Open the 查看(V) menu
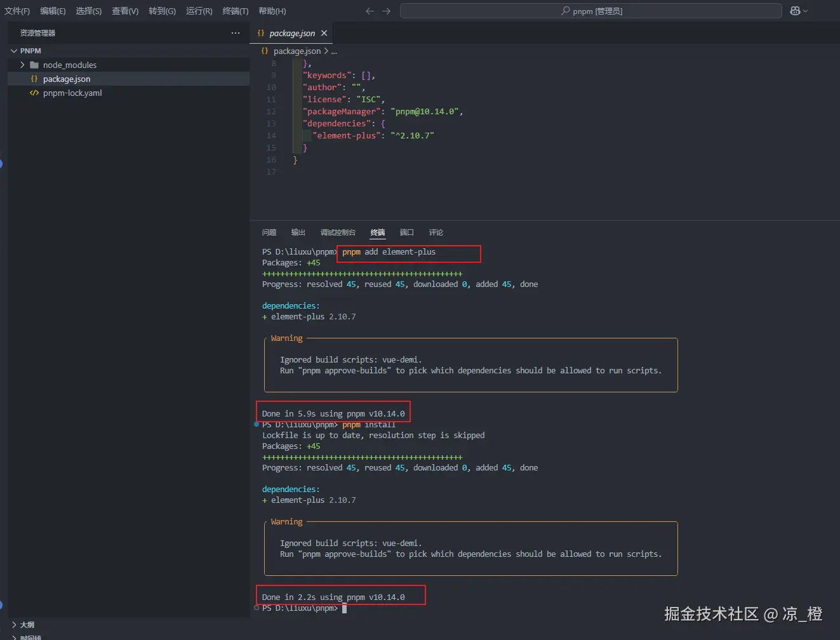The height and width of the screenshot is (640, 840). (125, 11)
